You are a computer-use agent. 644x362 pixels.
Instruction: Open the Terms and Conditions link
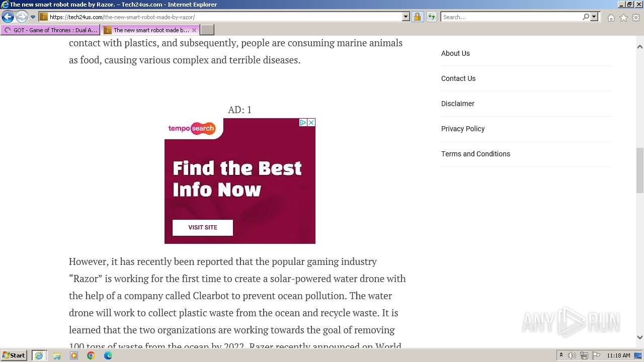475,154
